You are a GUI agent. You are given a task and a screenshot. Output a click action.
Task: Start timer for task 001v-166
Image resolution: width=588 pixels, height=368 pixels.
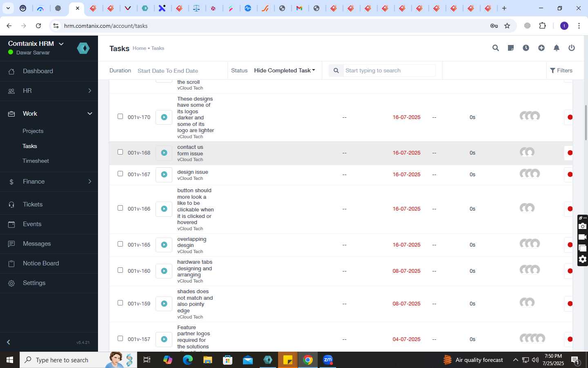pos(164,209)
